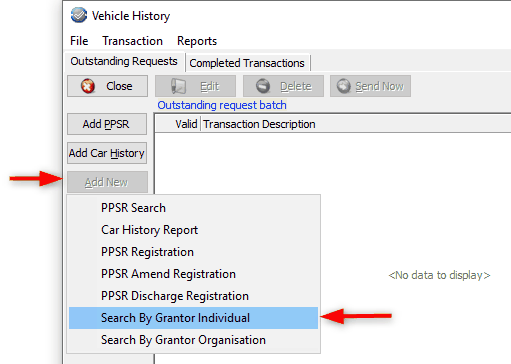Viewport: 511px width, 364px height.
Task: Choose PPSR Search from the menu
Action: coord(193,208)
